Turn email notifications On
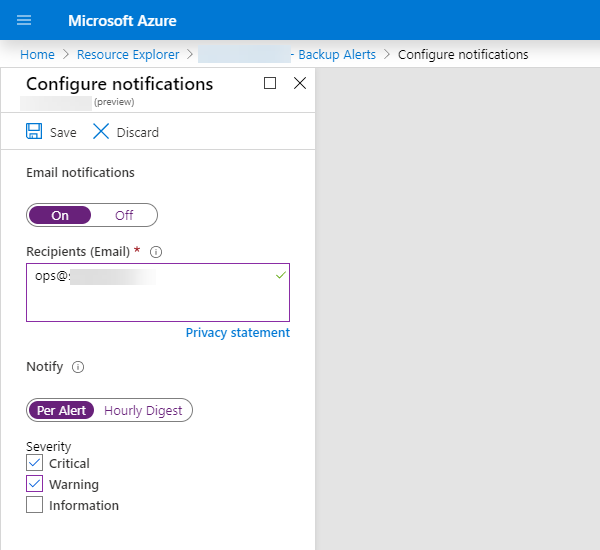Viewport: 600px width, 550px height. click(60, 215)
